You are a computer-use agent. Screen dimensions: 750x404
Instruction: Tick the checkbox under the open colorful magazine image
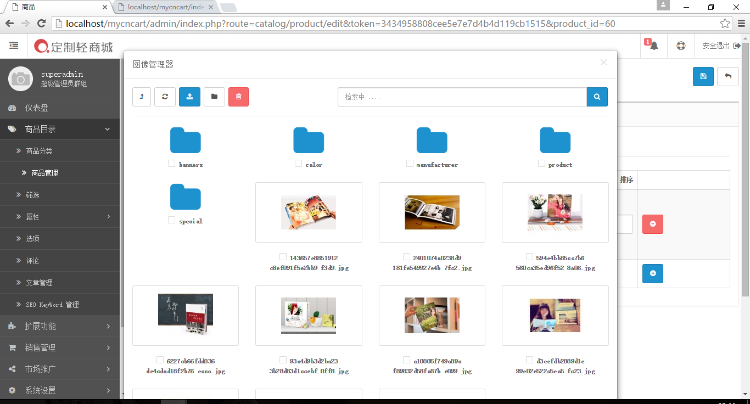click(x=283, y=257)
